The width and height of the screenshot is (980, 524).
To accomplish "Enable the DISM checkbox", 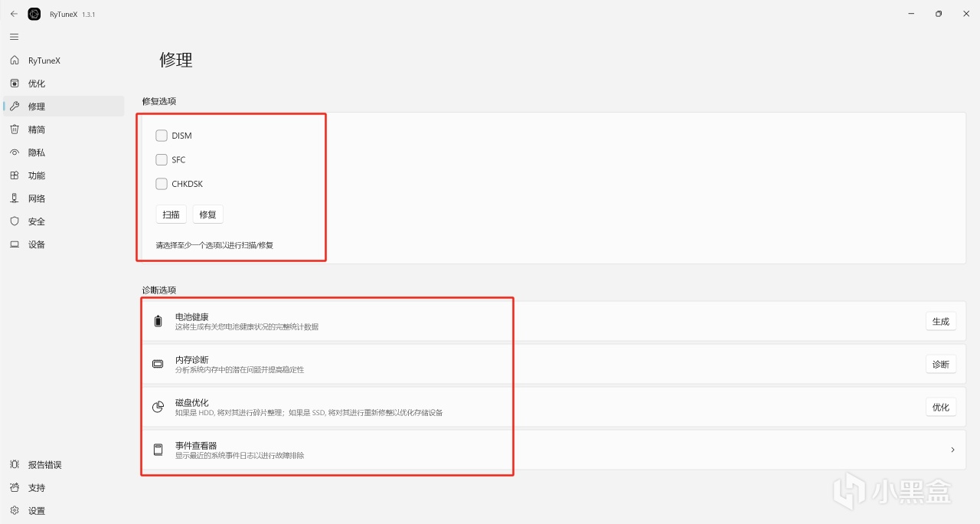I will tap(162, 136).
